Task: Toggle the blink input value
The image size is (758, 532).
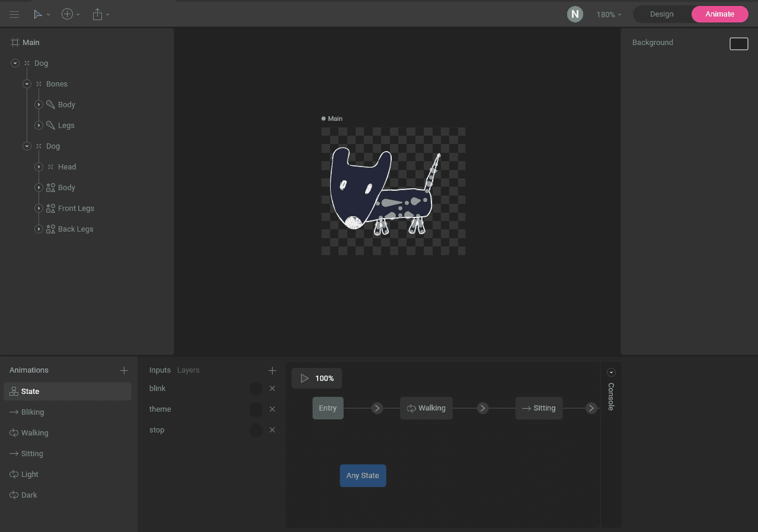Action: coord(256,389)
